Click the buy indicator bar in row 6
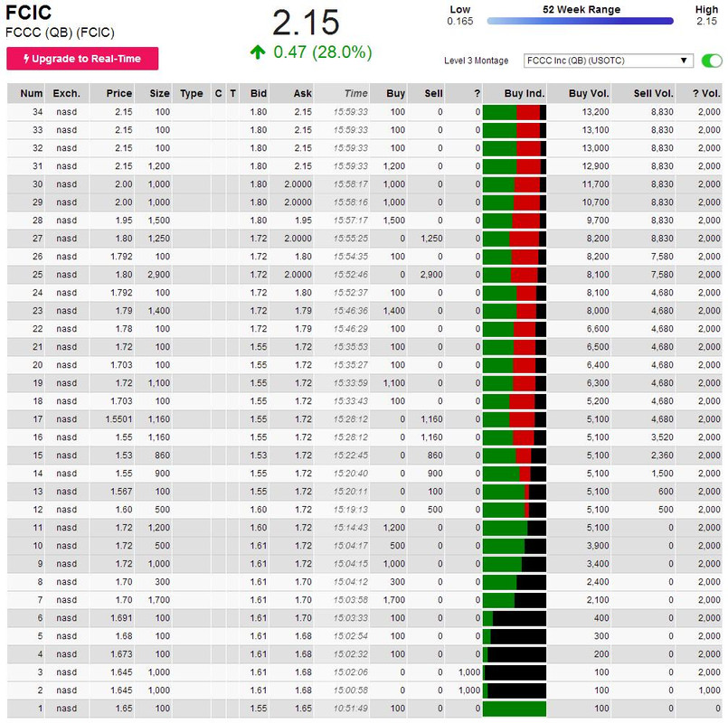Screen dimensions: 728x723 click(515, 618)
